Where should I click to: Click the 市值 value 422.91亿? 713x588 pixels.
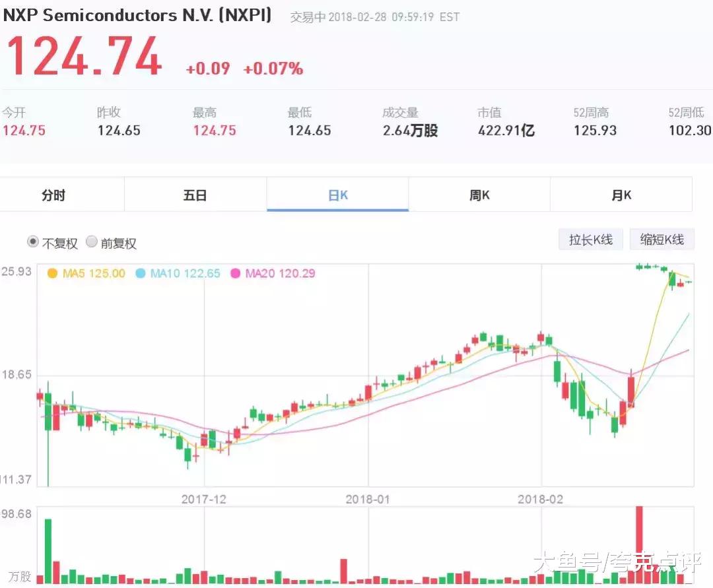pyautogui.click(x=506, y=131)
